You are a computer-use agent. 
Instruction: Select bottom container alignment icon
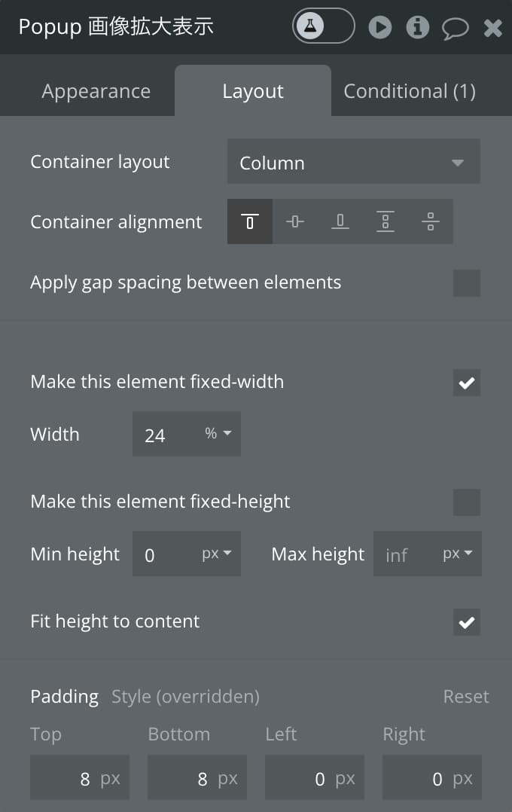click(340, 221)
